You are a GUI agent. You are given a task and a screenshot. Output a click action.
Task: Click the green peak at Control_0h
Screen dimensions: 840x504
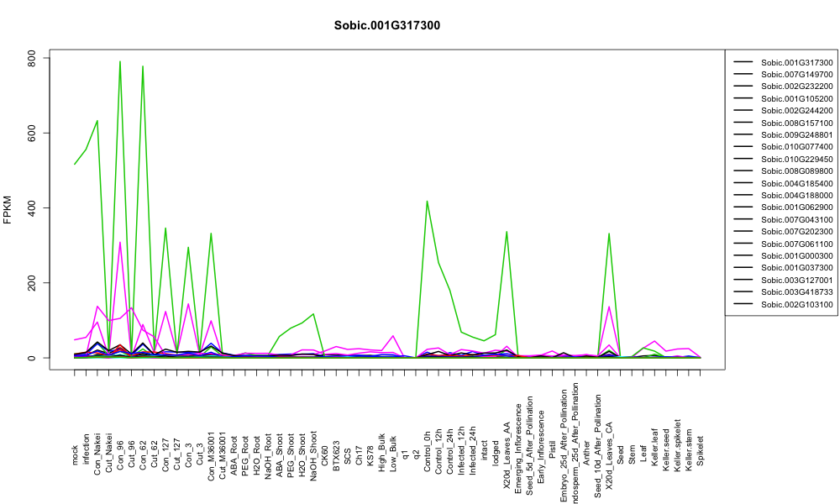[x=427, y=202]
